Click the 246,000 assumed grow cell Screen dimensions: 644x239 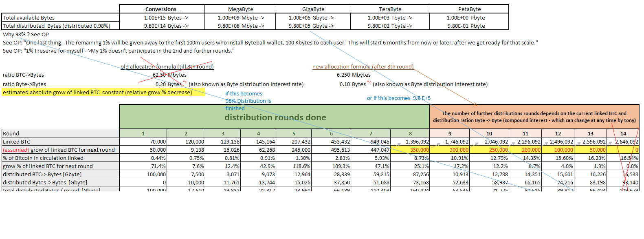tap(294, 150)
